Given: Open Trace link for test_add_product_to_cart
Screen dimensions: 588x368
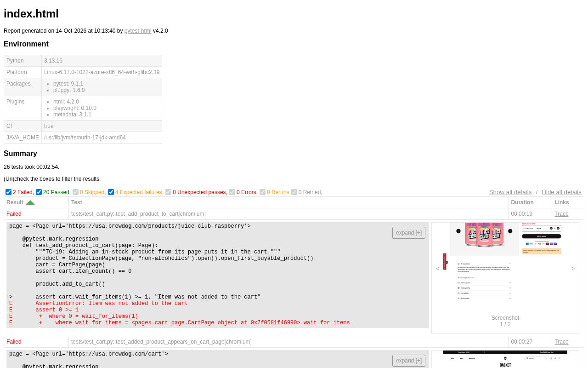Looking at the screenshot, I should [561, 214].
